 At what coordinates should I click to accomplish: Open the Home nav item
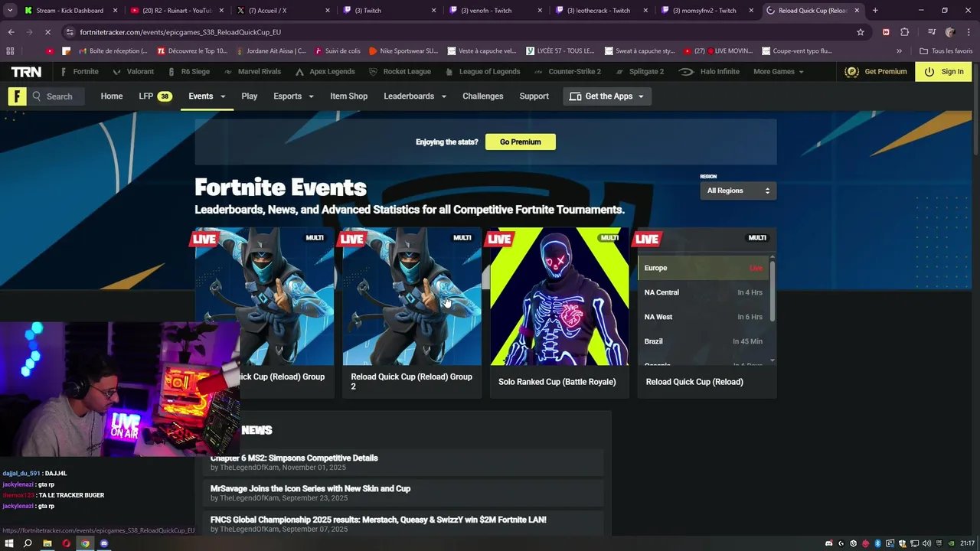click(112, 96)
